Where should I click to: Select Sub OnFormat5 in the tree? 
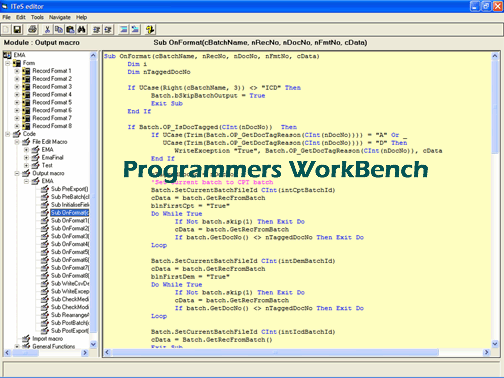70,252
